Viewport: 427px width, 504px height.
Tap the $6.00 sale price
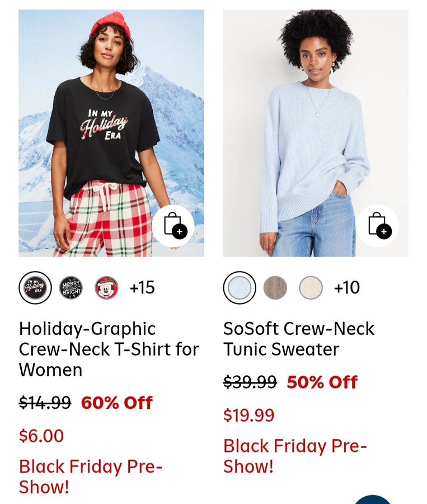[x=41, y=436]
